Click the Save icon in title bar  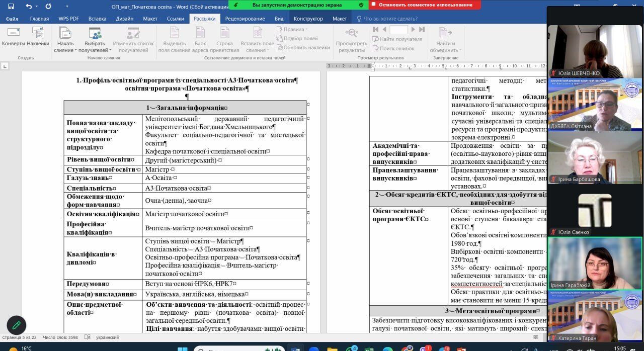pyautogui.click(x=11, y=7)
